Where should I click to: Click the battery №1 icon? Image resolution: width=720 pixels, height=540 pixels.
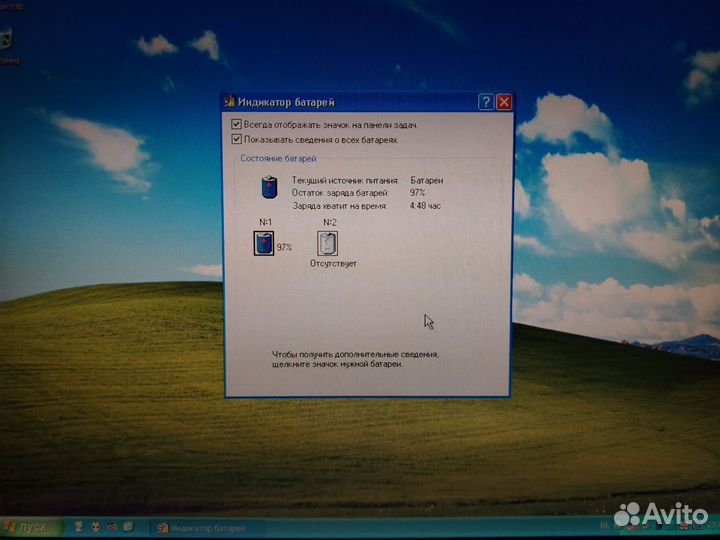tap(263, 243)
